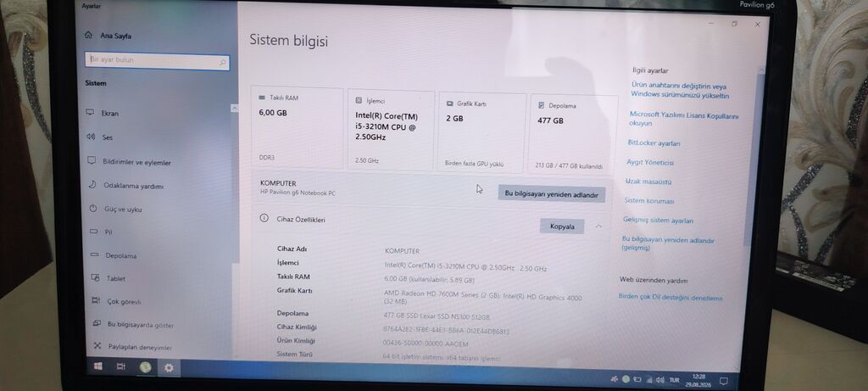The height and width of the screenshot is (391, 868).
Task: Click the network icon in system tray
Action: 648,380
